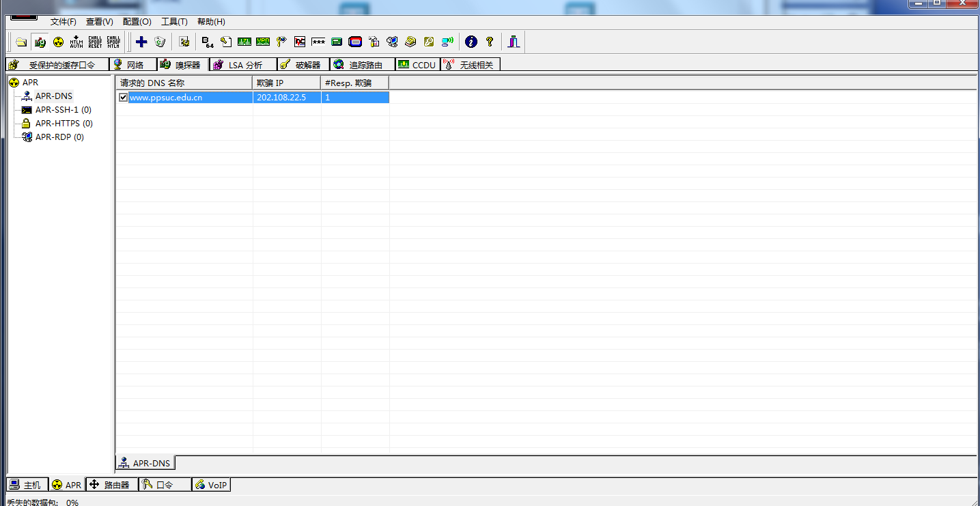Click the open file folder toolbar icon
Viewport: 980px width, 506px height.
click(x=21, y=42)
